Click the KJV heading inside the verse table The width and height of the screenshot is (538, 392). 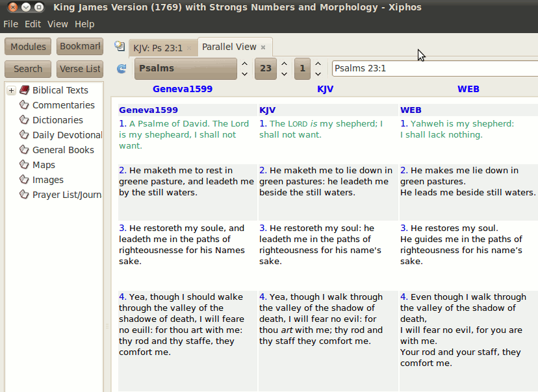[267, 110]
